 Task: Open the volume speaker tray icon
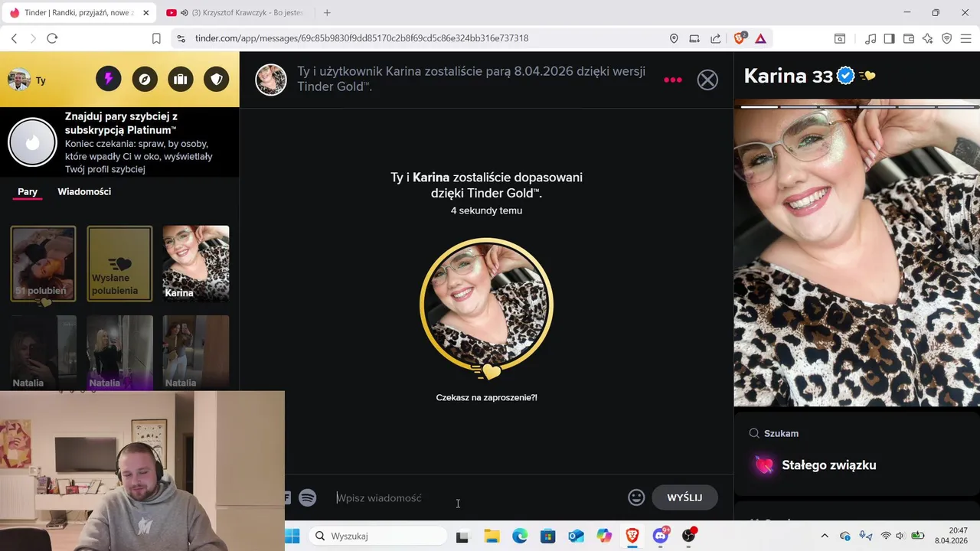(x=900, y=536)
